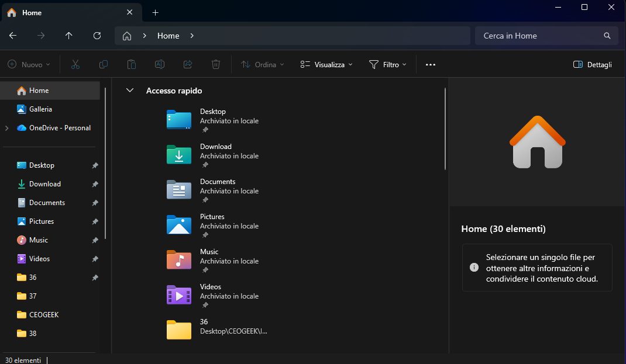Click pin icon next to sidebar Music

pos(95,240)
